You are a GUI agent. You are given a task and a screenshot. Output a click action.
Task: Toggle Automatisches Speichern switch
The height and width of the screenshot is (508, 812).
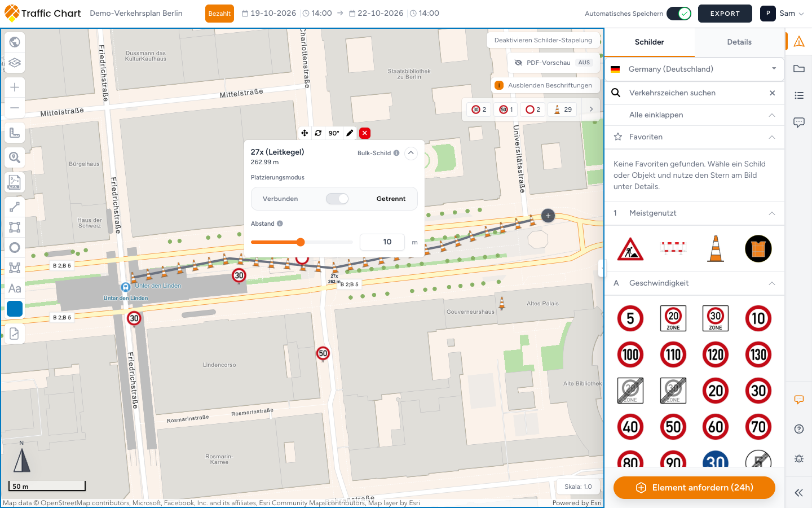tap(679, 14)
